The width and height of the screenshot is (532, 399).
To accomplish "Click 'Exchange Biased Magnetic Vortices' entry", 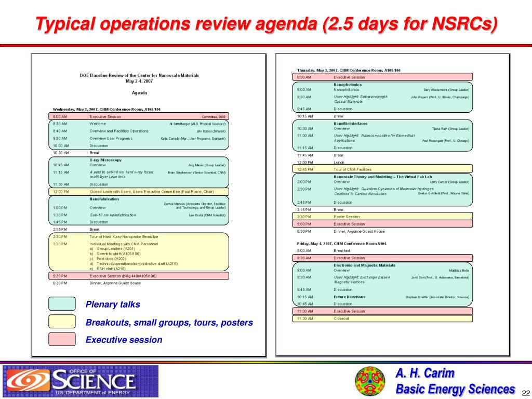I will pyautogui.click(x=362, y=280).
